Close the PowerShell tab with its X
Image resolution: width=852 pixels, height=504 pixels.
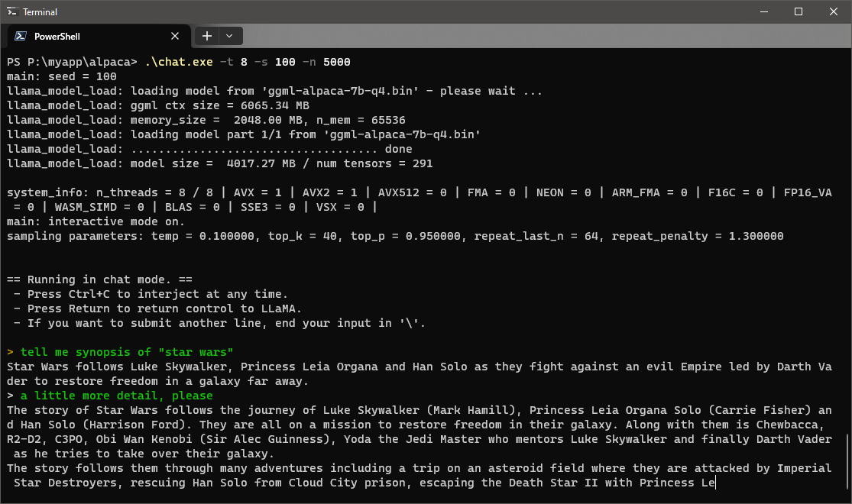(174, 36)
